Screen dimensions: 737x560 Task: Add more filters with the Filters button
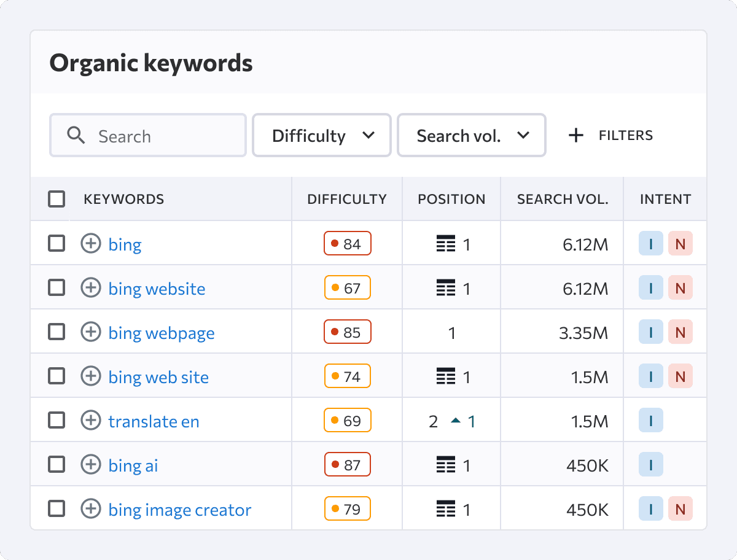(x=610, y=135)
